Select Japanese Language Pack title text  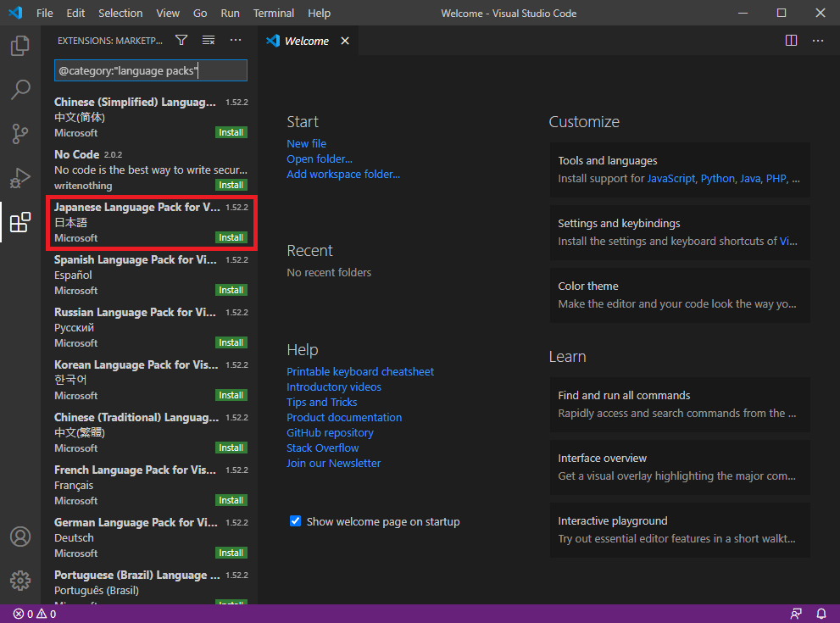pos(136,208)
